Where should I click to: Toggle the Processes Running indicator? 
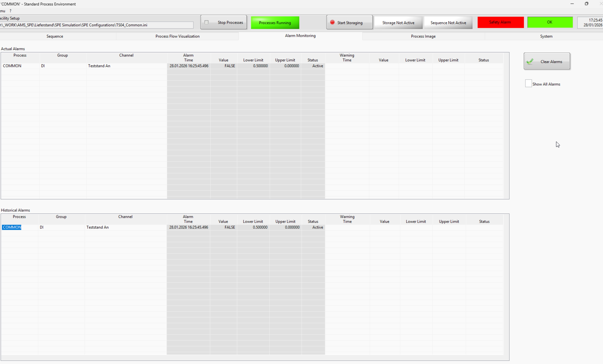[275, 23]
